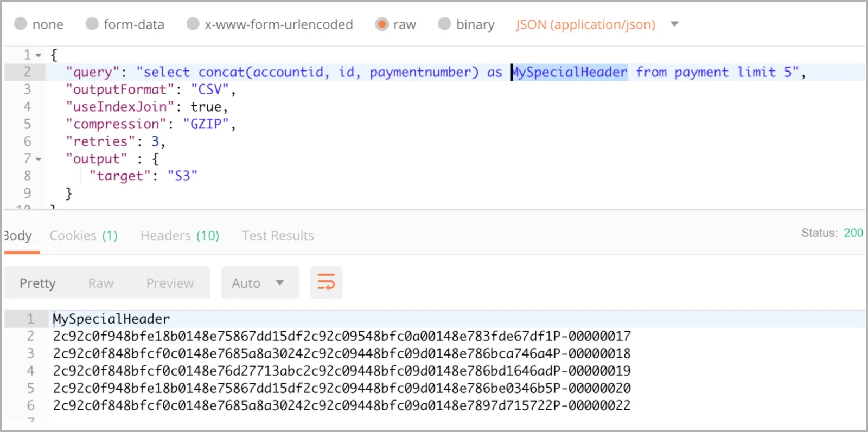Switch to Test Results tab
The image size is (868, 432).
pyautogui.click(x=278, y=236)
